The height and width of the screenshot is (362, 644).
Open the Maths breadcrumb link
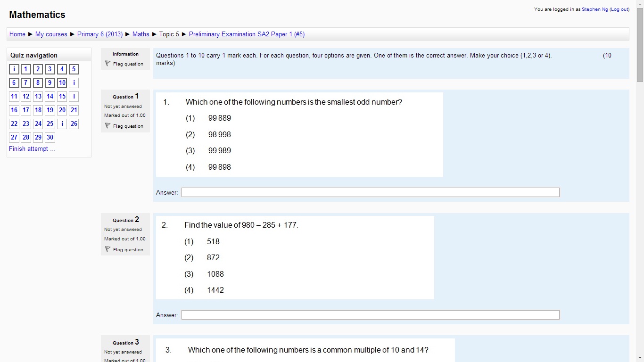[141, 34]
